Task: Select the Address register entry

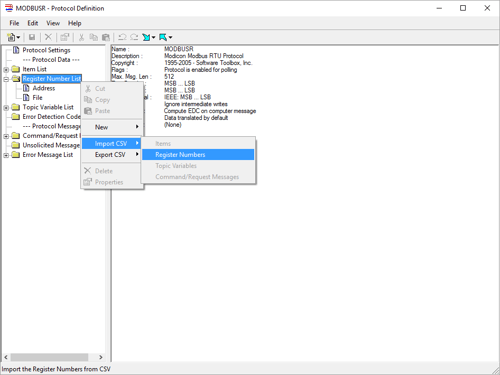Action: (x=44, y=88)
